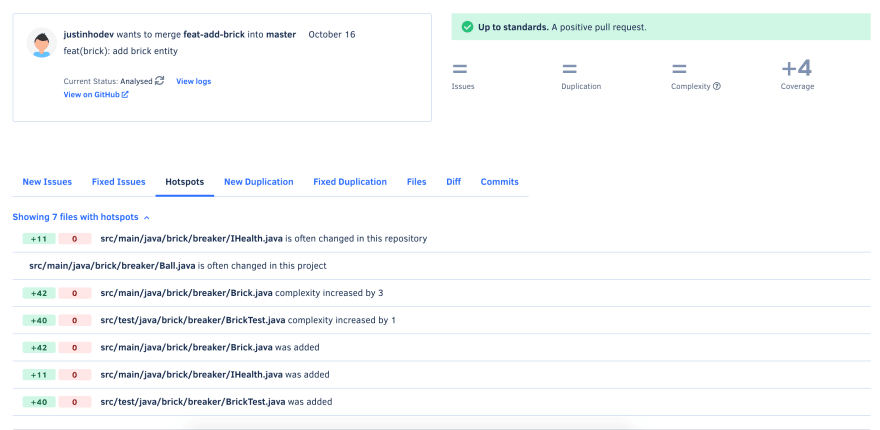This screenshot has width=880, height=430.
Task: Click +11 badge on IHealth.java often changed row
Action: click(39, 239)
